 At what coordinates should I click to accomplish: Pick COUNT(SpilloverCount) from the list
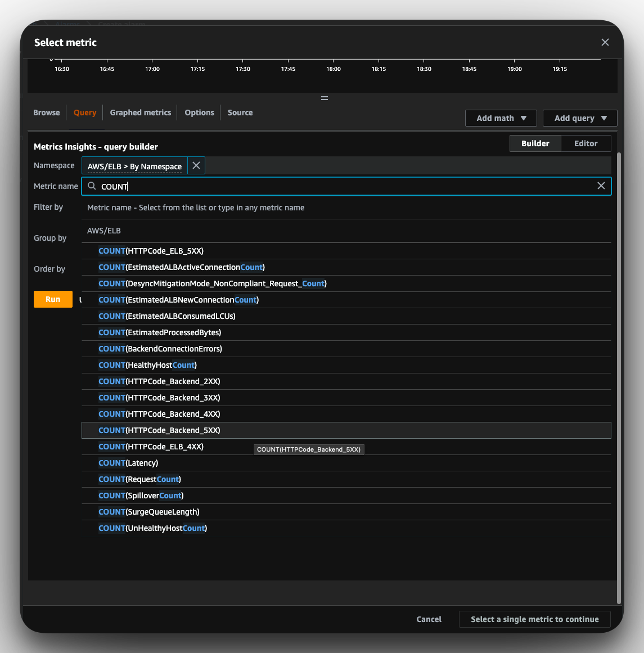346,496
